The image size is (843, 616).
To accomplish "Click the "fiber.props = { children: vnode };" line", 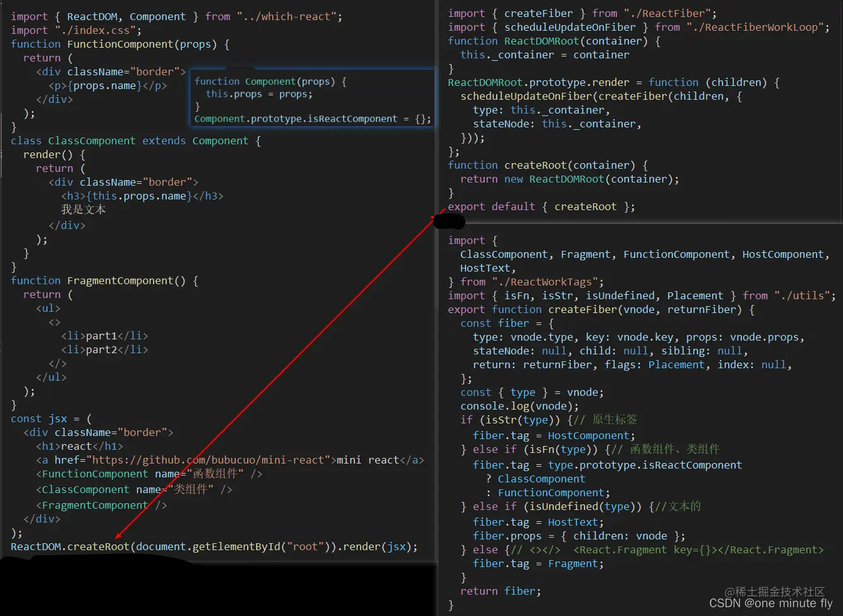I will coord(579,536).
